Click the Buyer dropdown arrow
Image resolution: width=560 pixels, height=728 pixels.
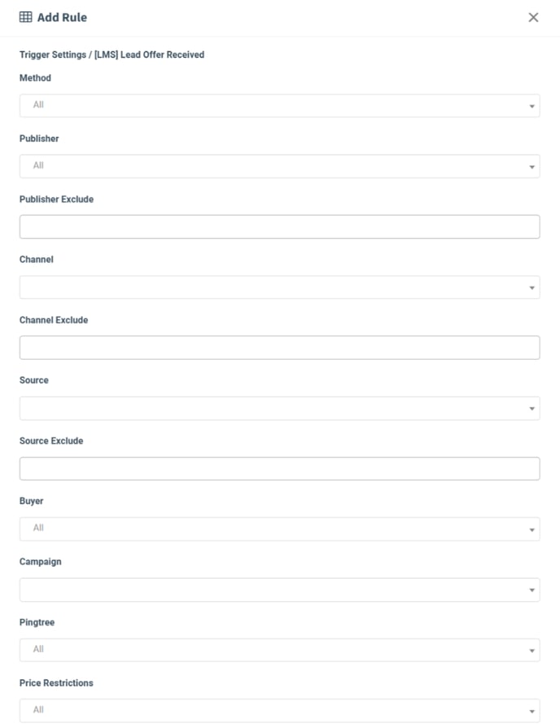[532, 529]
